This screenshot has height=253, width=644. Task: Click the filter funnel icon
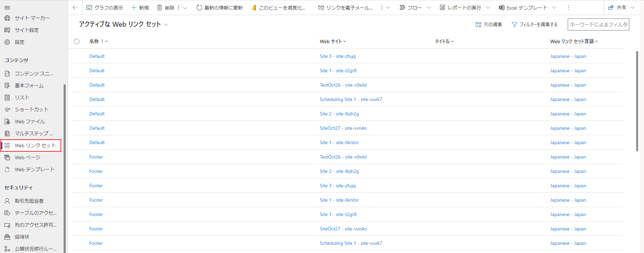514,25
